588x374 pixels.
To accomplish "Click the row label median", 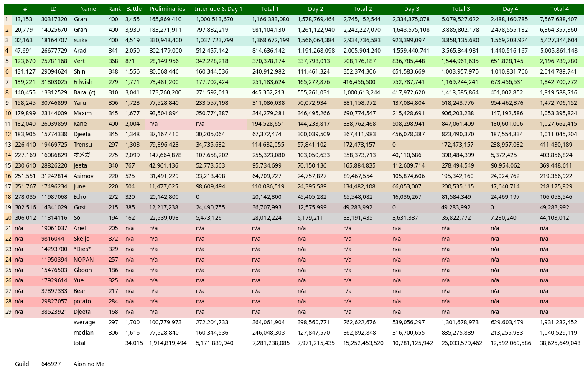I will pos(84,333).
